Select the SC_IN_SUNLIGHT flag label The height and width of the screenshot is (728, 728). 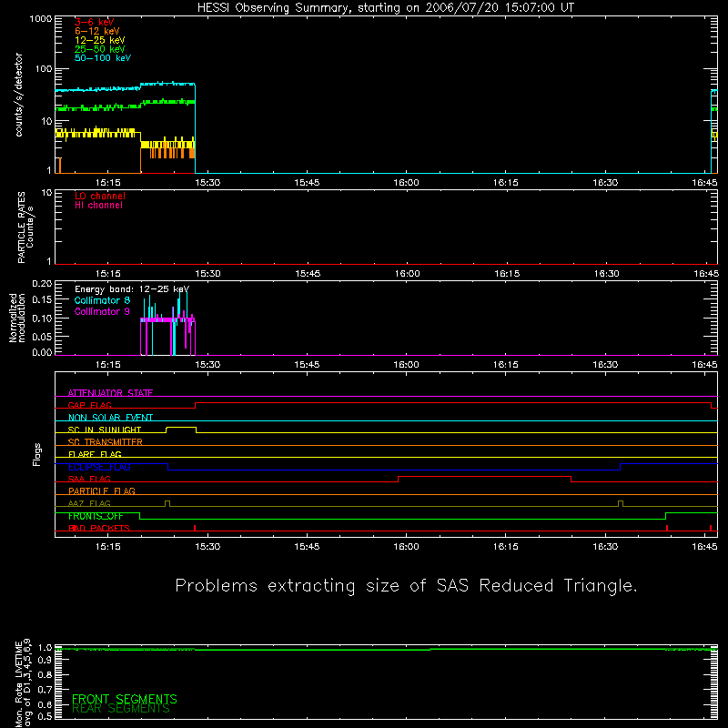click(105, 430)
